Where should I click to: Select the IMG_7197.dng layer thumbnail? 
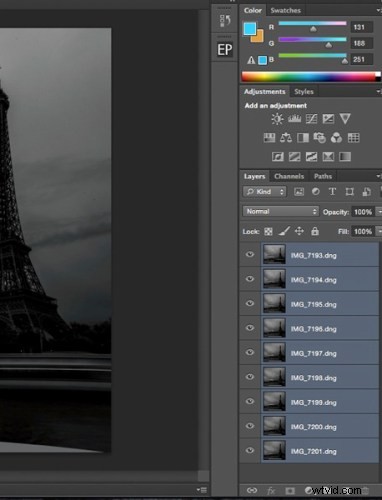(x=274, y=353)
